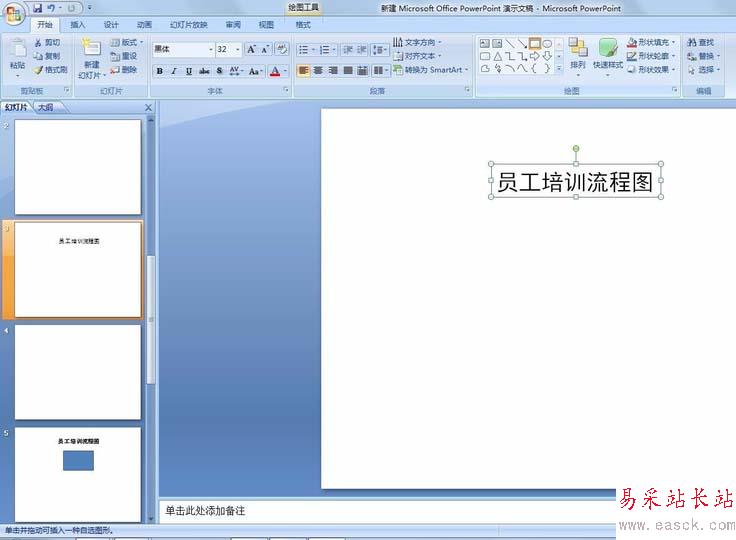This screenshot has width=736, height=540.
Task: Pick the triangle shape in the gallery
Action: click(498, 57)
